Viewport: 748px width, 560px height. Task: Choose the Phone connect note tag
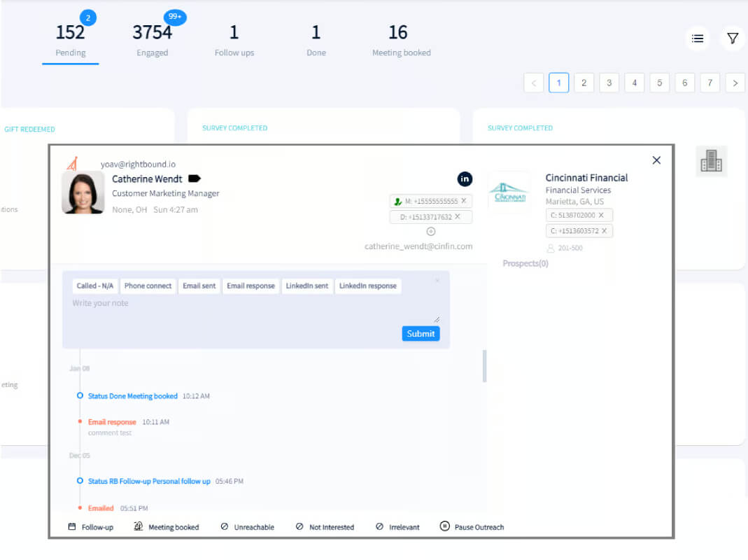click(148, 286)
